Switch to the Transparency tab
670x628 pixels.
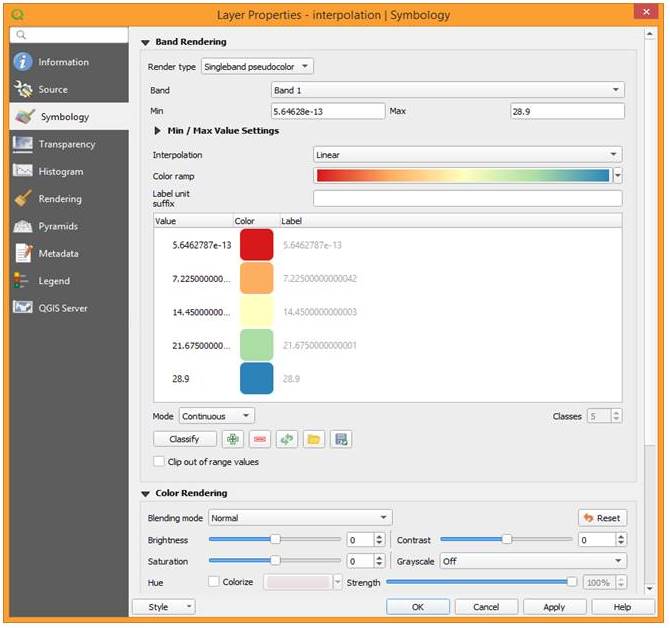pyautogui.click(x=69, y=144)
